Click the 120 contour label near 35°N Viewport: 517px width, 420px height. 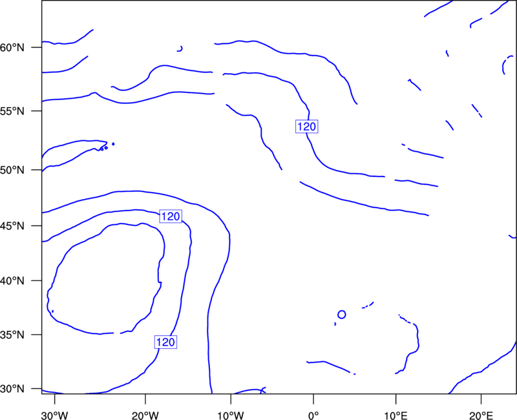pos(165,342)
